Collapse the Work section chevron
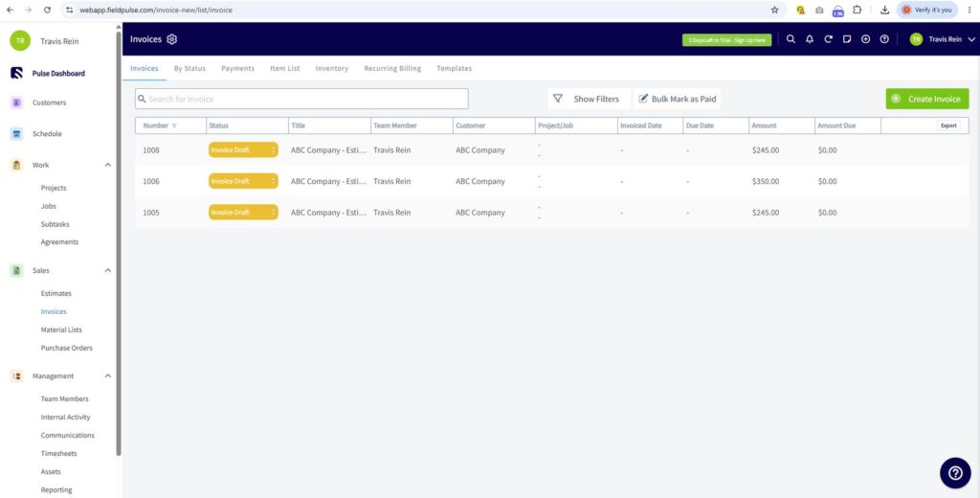 coord(107,165)
